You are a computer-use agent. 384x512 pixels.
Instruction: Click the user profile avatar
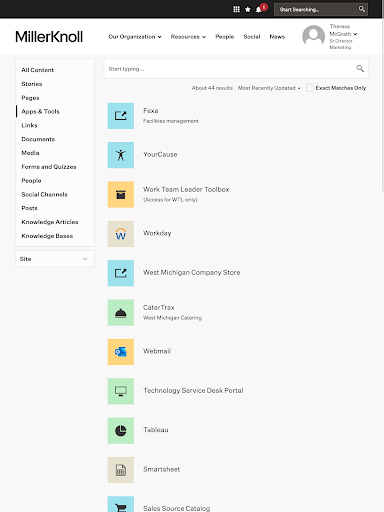pyautogui.click(x=313, y=36)
